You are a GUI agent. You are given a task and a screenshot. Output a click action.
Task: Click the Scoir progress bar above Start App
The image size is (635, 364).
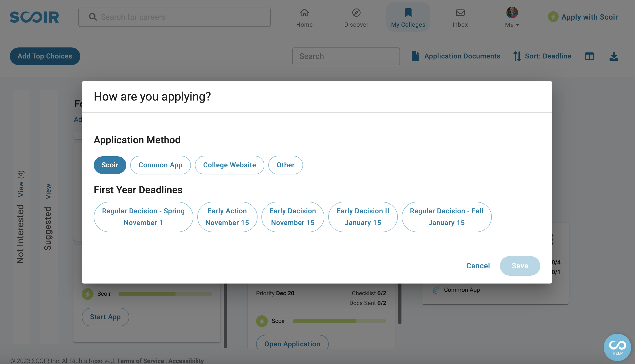point(165,294)
